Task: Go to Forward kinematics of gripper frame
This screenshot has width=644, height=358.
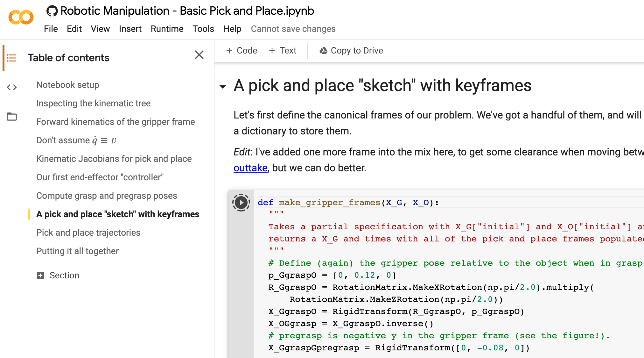Action: coord(115,122)
